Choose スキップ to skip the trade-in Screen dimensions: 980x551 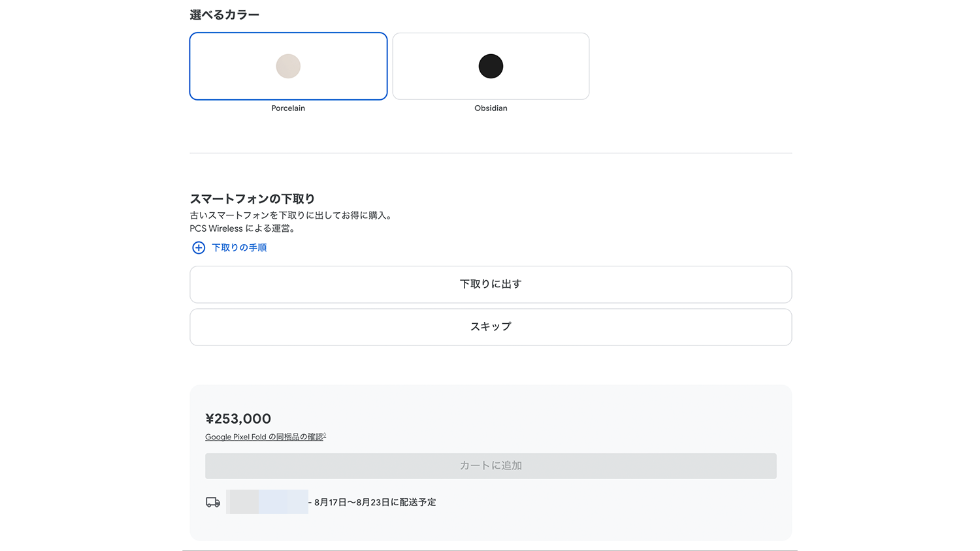(491, 327)
